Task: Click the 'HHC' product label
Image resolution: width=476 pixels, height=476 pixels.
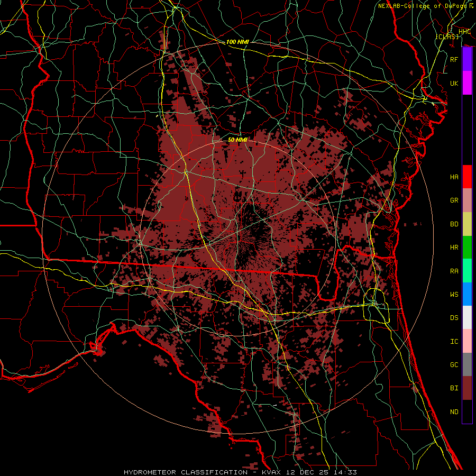Action: (464, 32)
